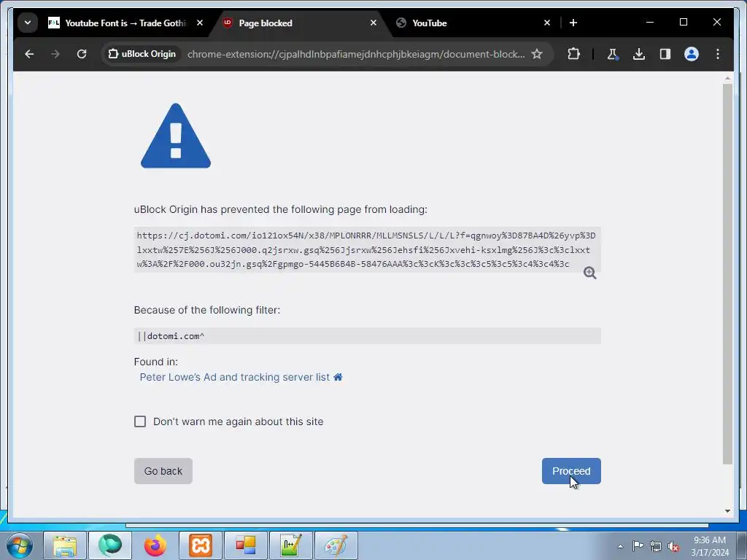Click the magnifier icon under blocked URL
747x560 pixels.
click(x=589, y=273)
